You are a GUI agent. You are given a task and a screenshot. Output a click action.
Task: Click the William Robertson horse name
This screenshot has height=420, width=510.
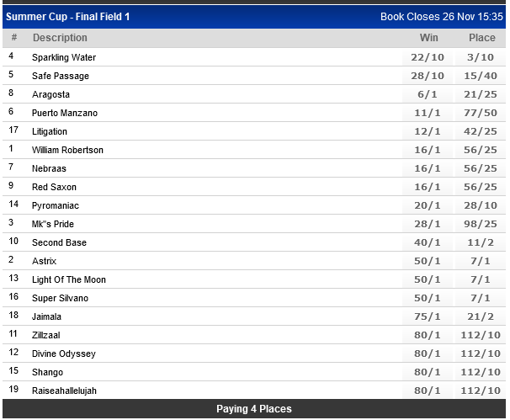tap(67, 150)
